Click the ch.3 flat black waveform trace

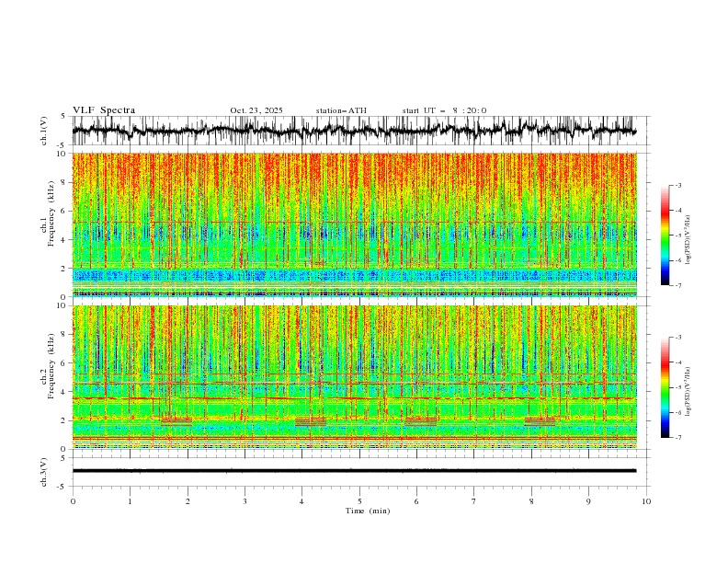[354, 471]
